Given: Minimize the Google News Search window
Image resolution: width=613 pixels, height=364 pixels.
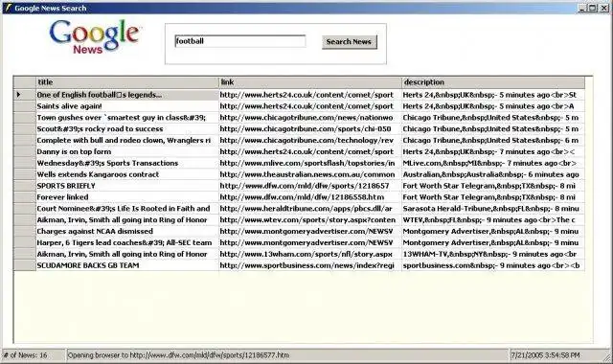Looking at the screenshot, I should click(582, 8).
